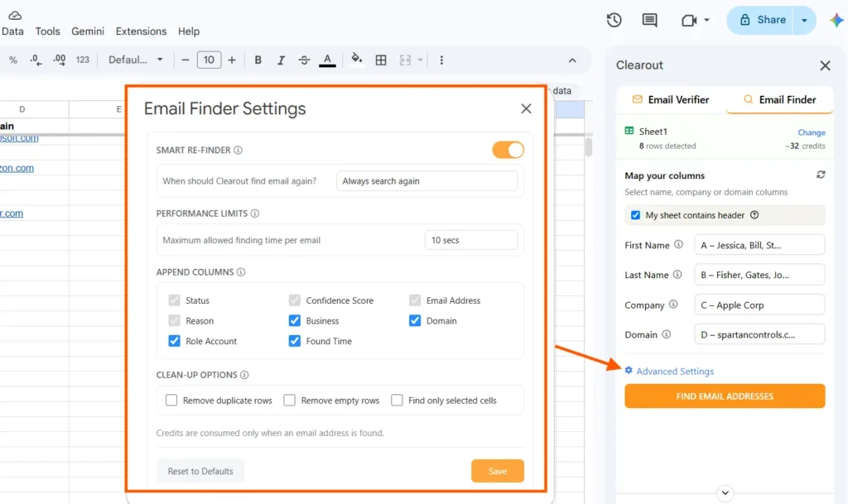Toggle strikethrough formatting
The width and height of the screenshot is (848, 504).
tap(304, 60)
